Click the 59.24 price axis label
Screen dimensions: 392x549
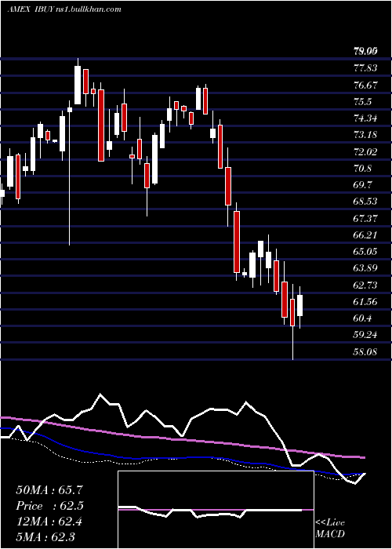pos(365,335)
